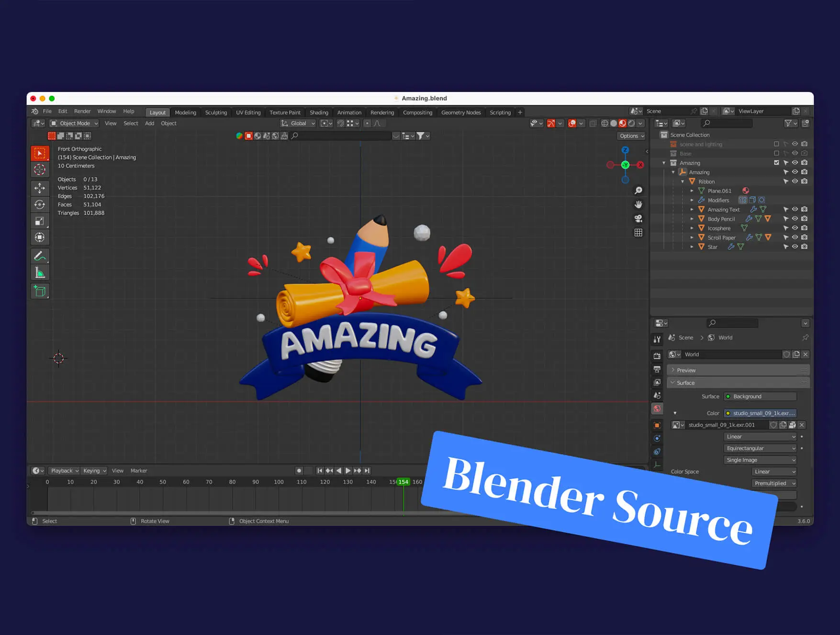The image size is (840, 635).
Task: Click the Add Cube tool icon
Action: click(x=40, y=291)
